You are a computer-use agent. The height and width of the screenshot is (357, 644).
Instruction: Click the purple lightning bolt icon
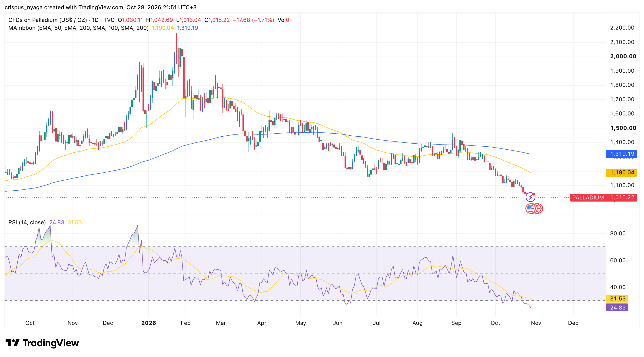click(530, 197)
